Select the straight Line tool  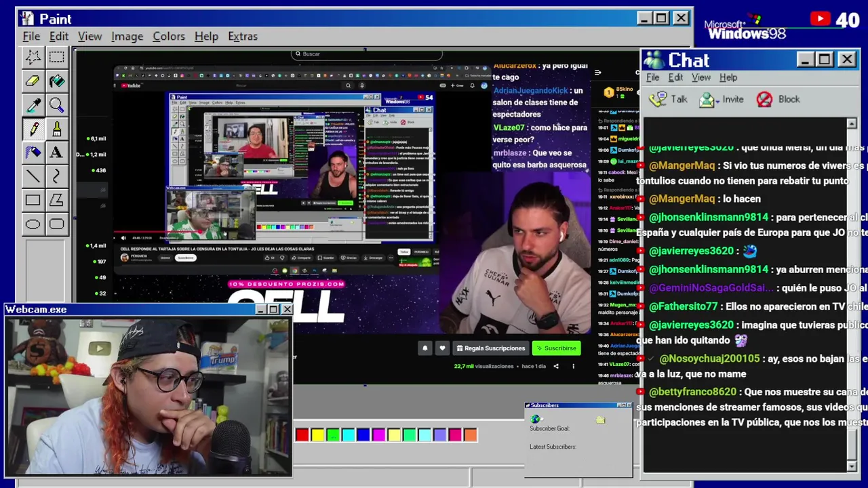[33, 176]
